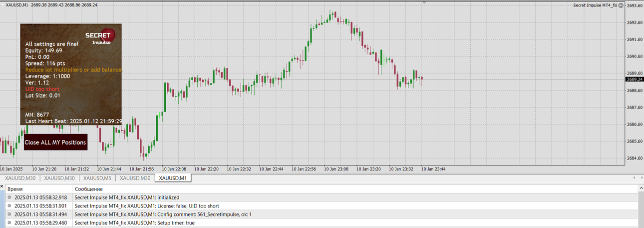Close the terminal panel with the x icon
Viewport: 644px width, 228px height.
(2, 186)
